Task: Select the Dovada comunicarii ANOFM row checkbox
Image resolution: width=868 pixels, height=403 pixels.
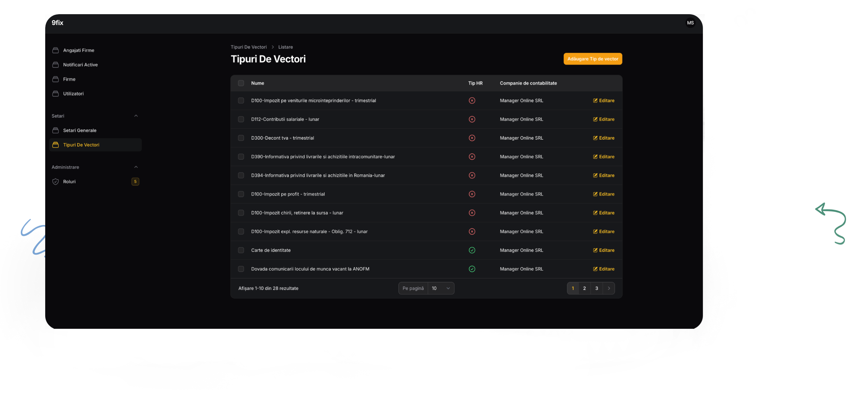Action: click(241, 269)
